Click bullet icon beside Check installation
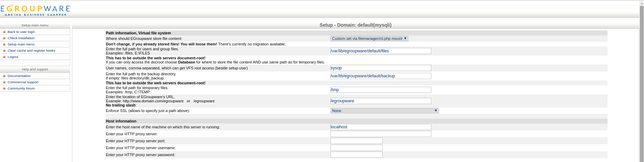This screenshot has height=162, width=644. pos(4,38)
